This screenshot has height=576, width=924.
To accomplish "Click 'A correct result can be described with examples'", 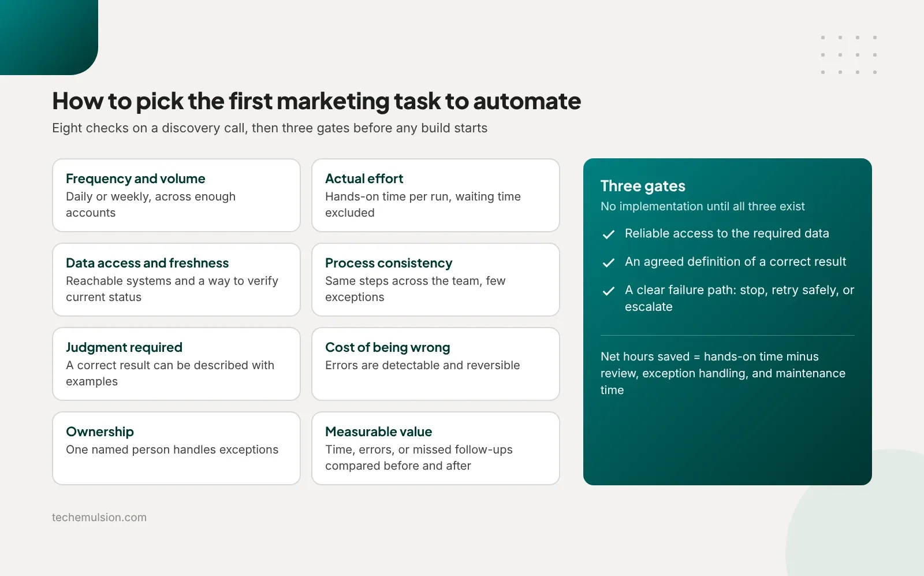I will [170, 373].
